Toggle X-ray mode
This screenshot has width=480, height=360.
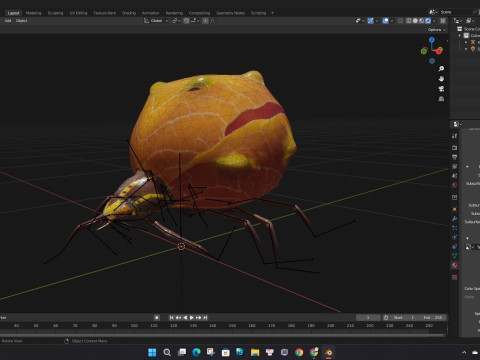400,21
